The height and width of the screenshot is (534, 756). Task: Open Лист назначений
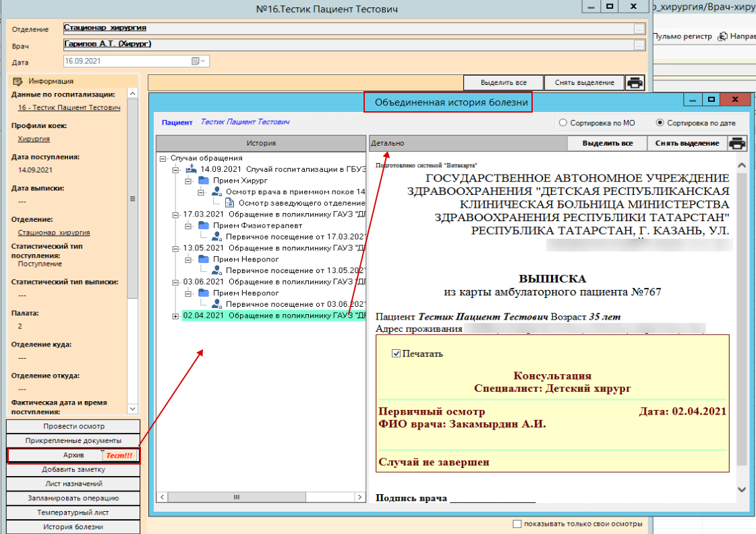(74, 484)
